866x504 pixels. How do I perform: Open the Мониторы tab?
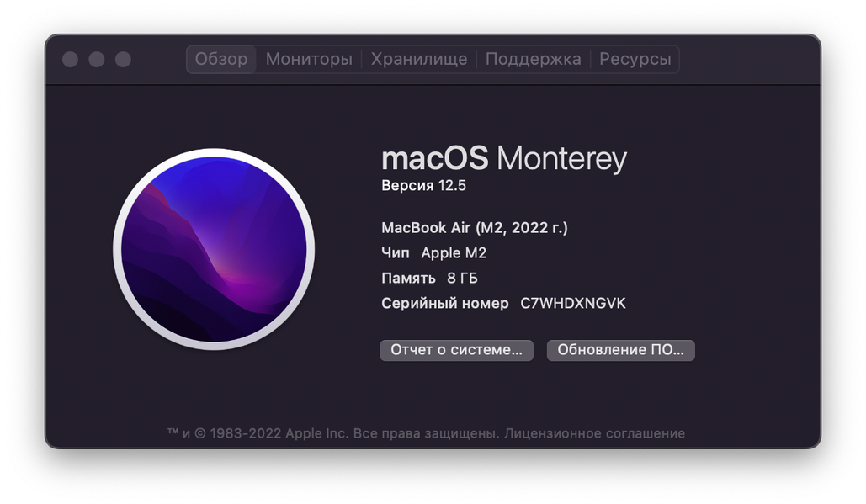pyautogui.click(x=309, y=59)
